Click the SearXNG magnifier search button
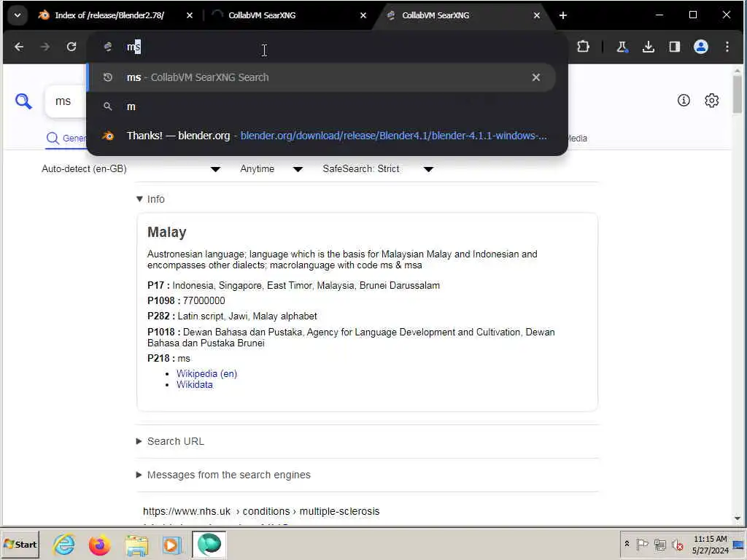The width and height of the screenshot is (747, 560). [23, 101]
